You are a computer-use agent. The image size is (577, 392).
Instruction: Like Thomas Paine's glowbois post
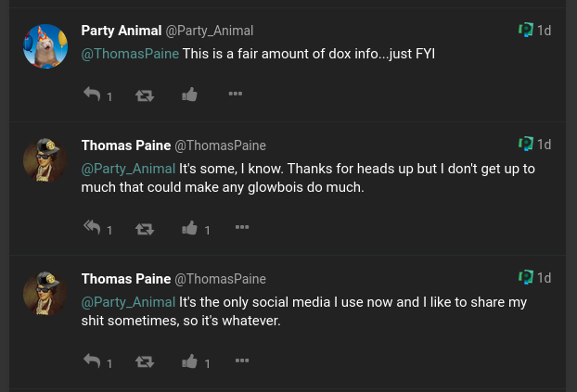click(x=189, y=228)
